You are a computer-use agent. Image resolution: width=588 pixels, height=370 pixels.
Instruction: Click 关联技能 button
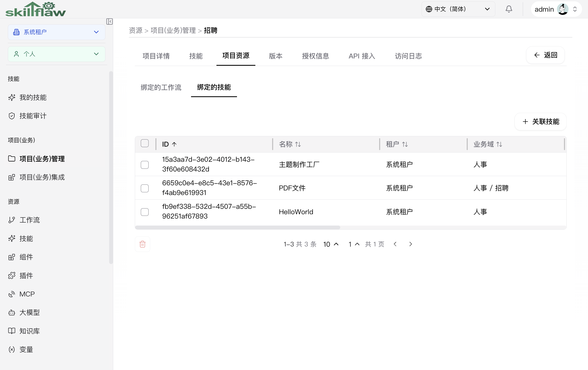point(540,122)
